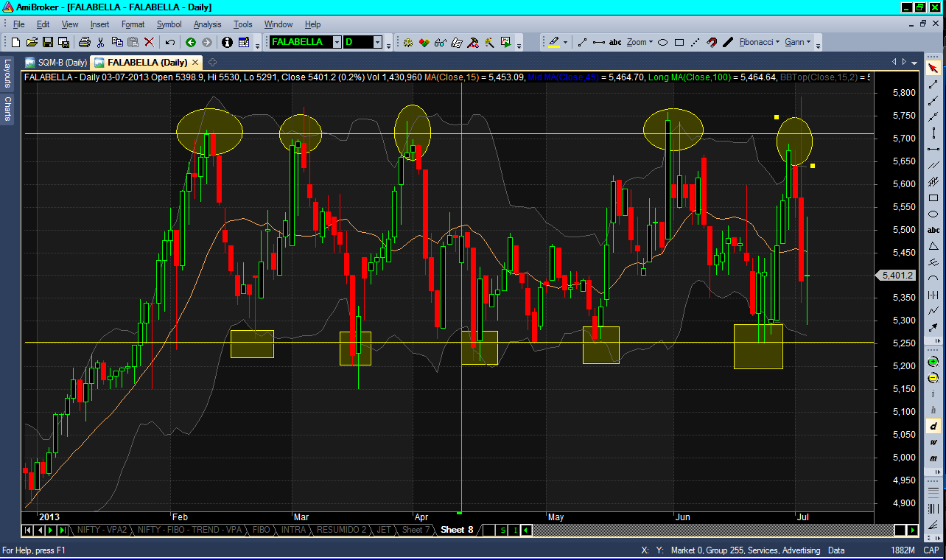Select the abc Text tool in top toolbar
This screenshot has height=560, width=946.
coord(615,42)
